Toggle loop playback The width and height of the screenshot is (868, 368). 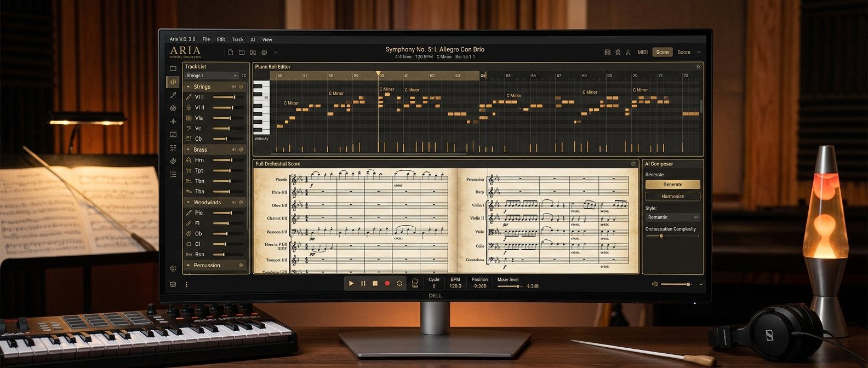click(x=399, y=283)
